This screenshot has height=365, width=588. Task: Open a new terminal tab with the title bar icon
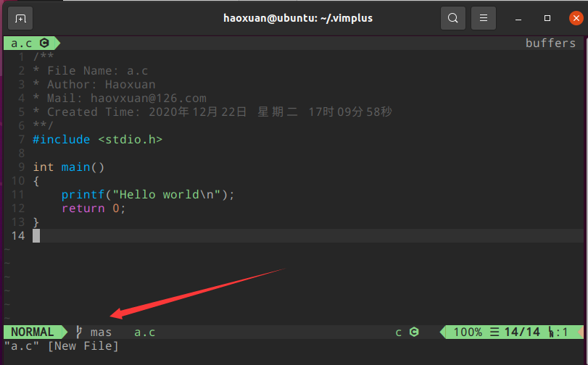(20, 18)
